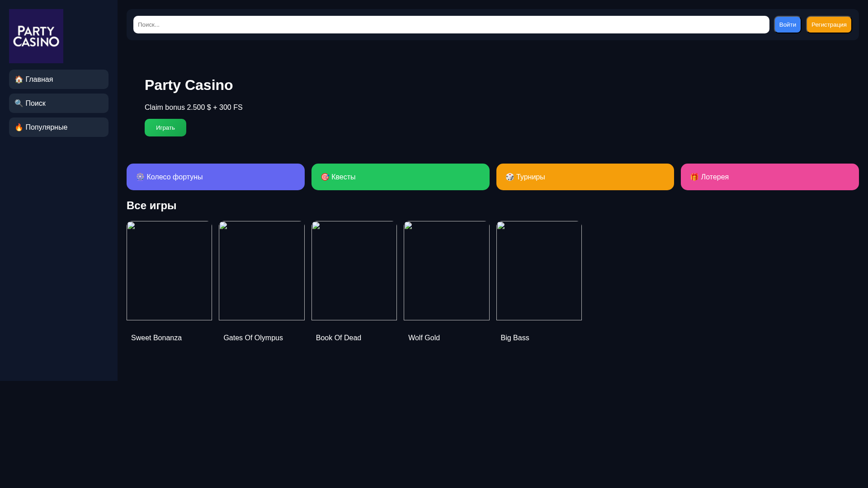
Task: Open the Главная home menu item
Action: 59,79
